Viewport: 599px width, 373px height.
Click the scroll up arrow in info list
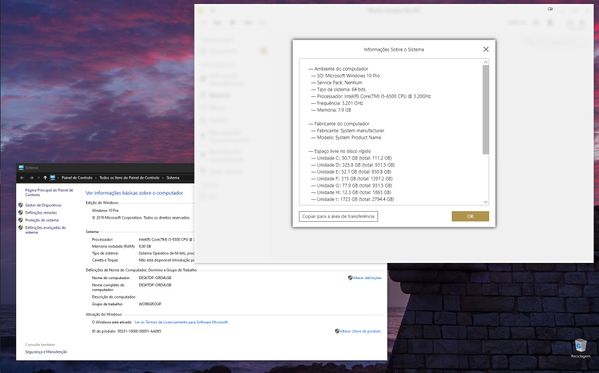click(x=486, y=62)
